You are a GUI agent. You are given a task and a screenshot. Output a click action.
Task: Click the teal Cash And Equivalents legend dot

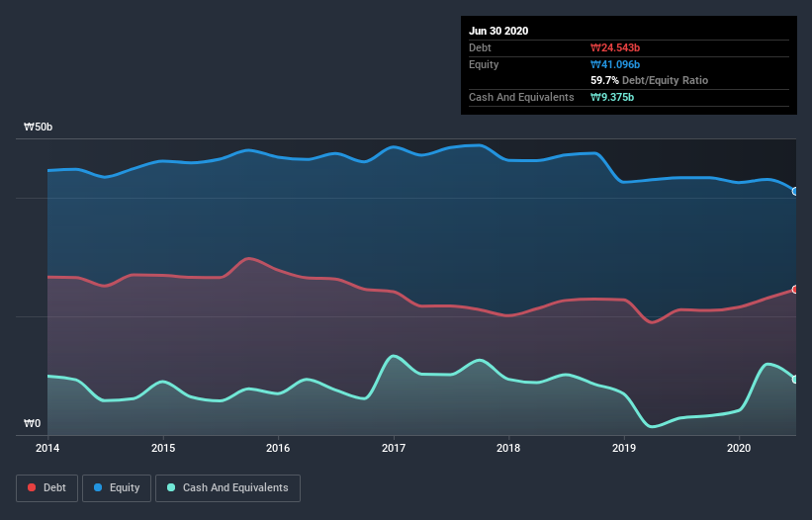(x=171, y=487)
